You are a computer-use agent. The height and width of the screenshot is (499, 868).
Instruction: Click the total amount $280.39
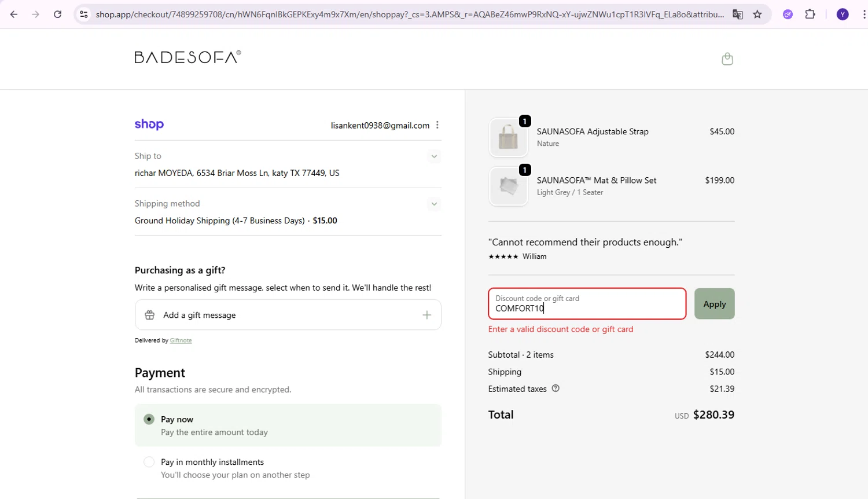(714, 414)
